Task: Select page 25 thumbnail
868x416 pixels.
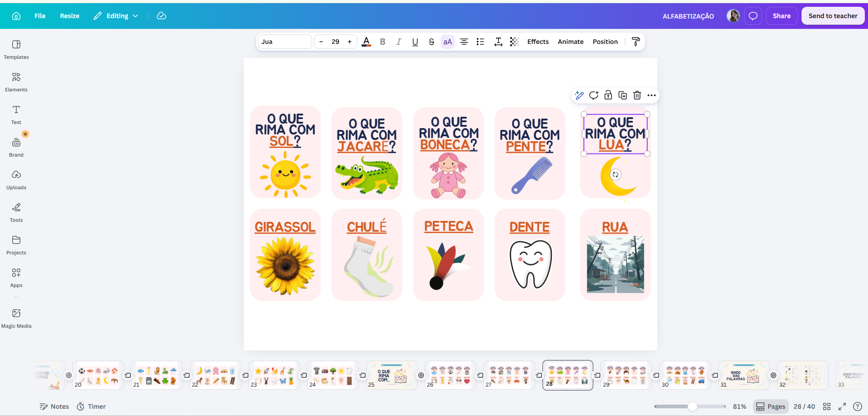Action: [392, 375]
